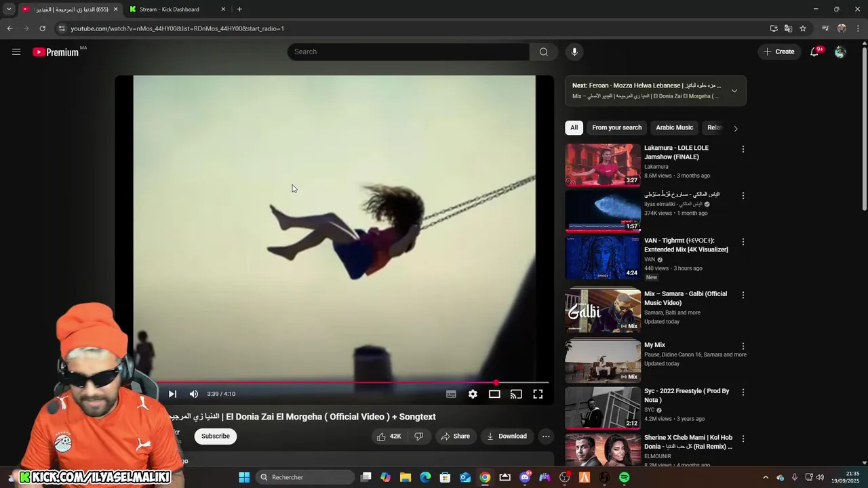Open options for 1:57 ilyas elmaliki video
868x488 pixels.
(x=743, y=195)
